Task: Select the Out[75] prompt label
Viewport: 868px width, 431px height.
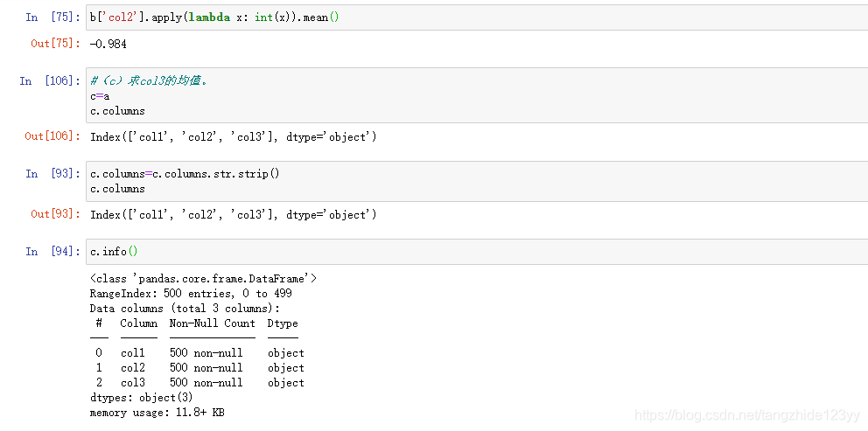Action: [x=56, y=43]
